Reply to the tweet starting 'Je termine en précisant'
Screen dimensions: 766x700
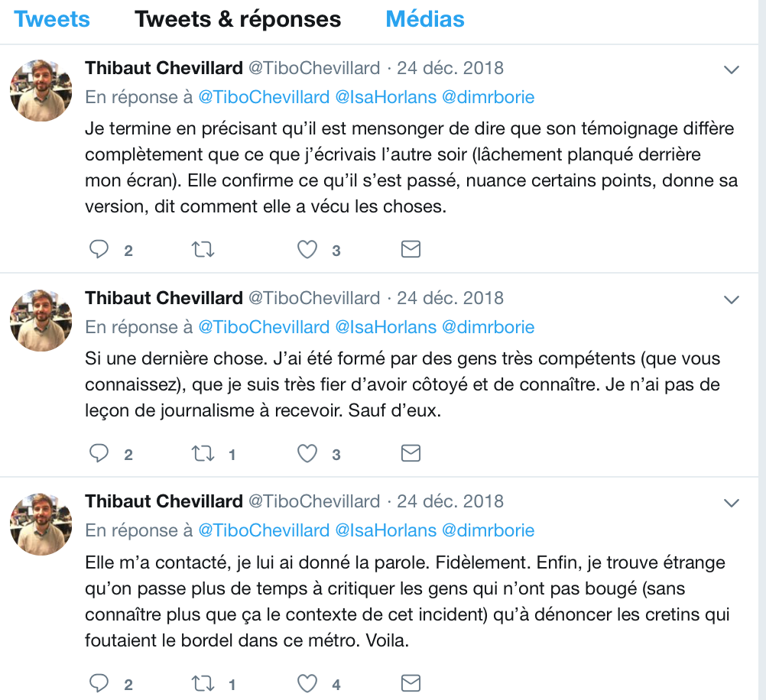pos(99,250)
